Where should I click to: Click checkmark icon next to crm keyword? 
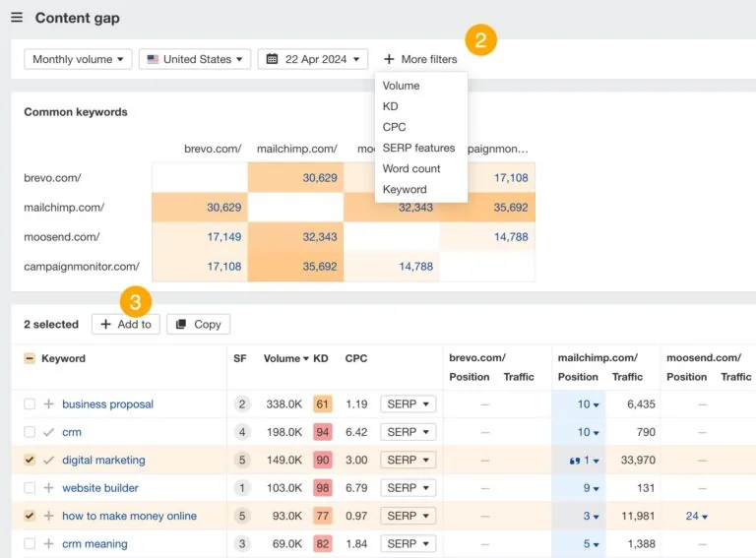[48, 432]
